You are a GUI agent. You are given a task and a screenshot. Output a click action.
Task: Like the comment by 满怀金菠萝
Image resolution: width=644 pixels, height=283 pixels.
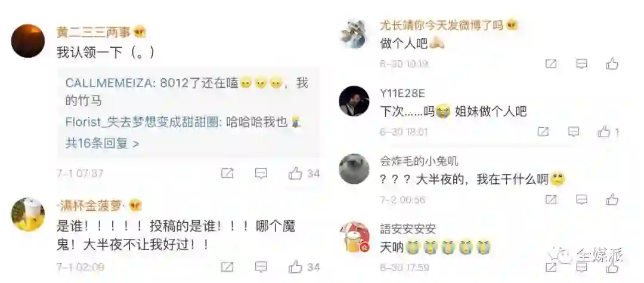pyautogui.click(x=295, y=267)
